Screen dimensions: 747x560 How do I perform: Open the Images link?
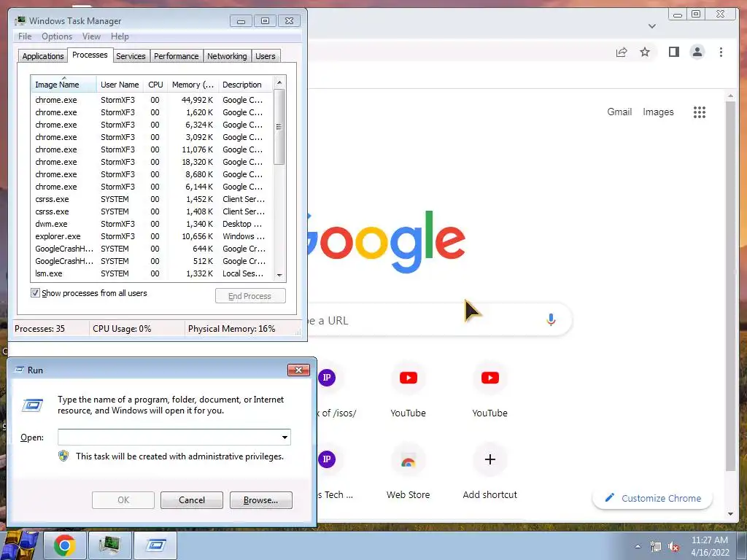click(658, 112)
